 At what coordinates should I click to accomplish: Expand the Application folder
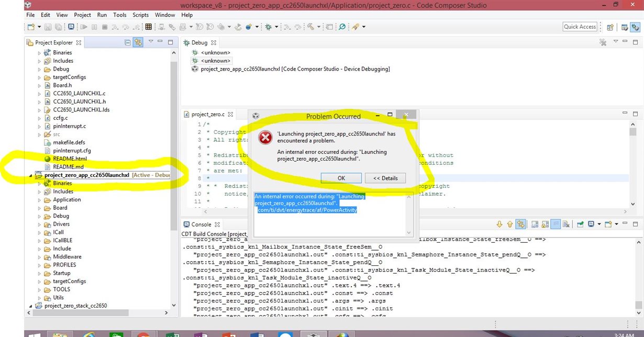point(39,200)
